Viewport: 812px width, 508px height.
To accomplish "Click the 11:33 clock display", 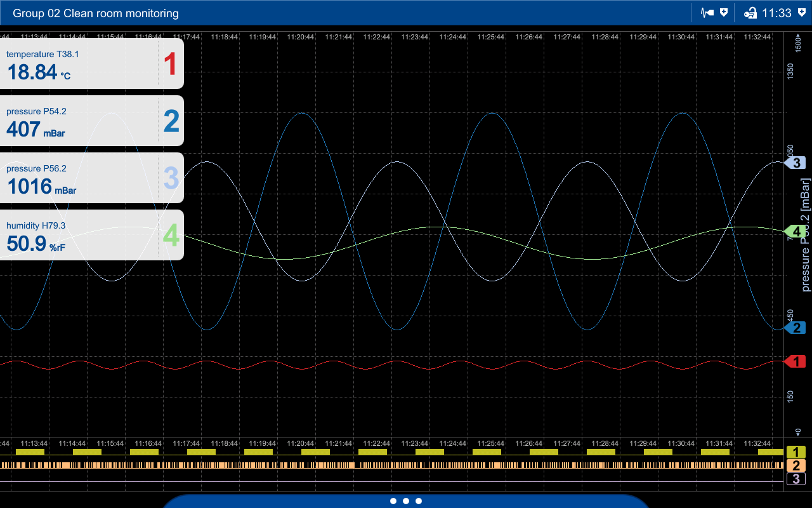I will 776,13.
